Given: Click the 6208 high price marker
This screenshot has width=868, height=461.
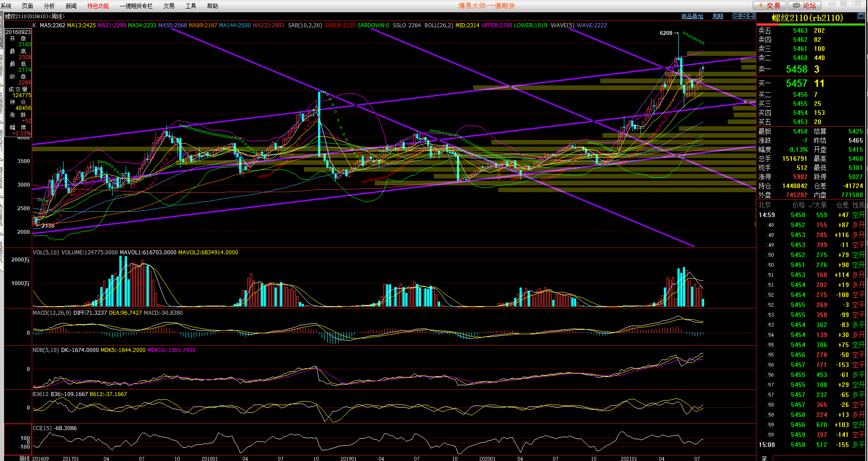Looking at the screenshot, I should [666, 33].
